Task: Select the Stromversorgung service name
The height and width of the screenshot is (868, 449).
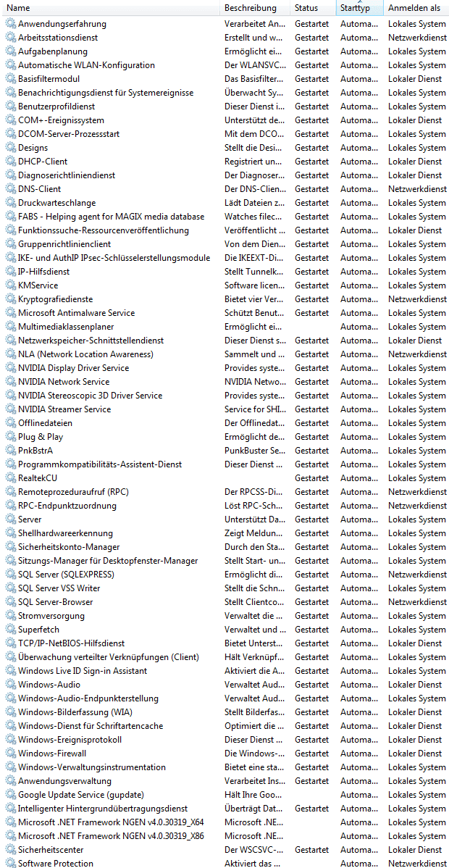Action: pos(51,616)
